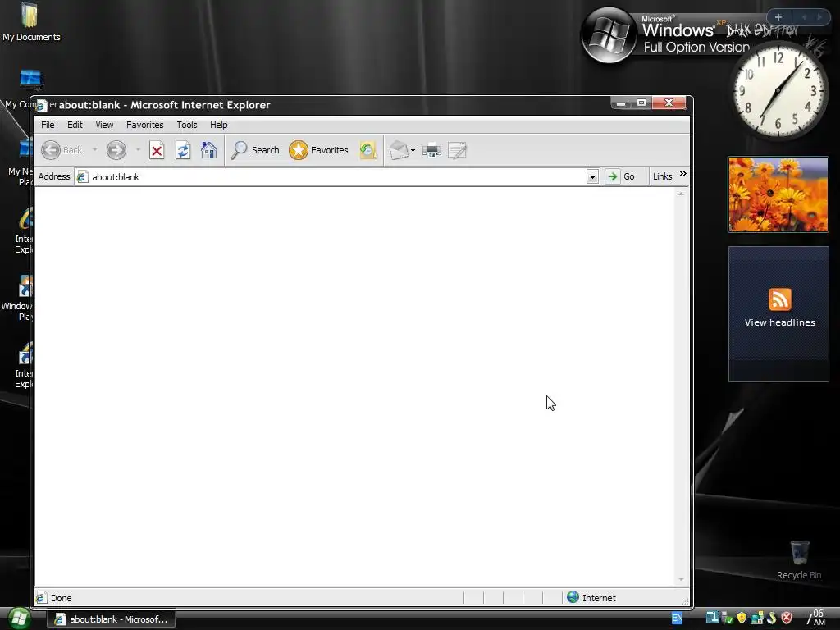Select the Recycle Bin desktop icon

click(x=799, y=560)
